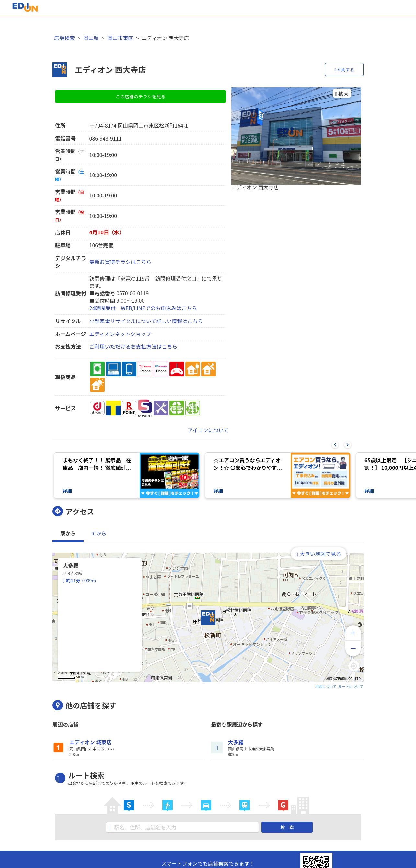416x868 pixels.
Task: Select the walking route mode icon
Action: tap(167, 805)
